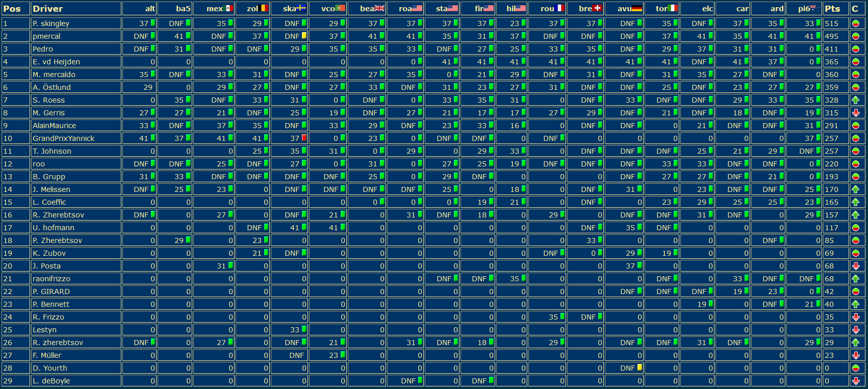Click the Driver column header
The image size is (868, 389).
[47, 9]
